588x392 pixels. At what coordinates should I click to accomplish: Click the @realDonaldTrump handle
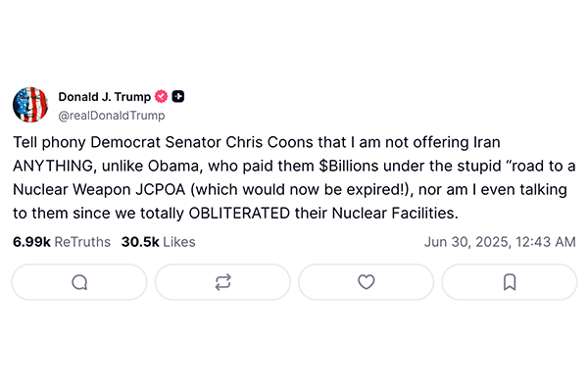[x=113, y=115]
